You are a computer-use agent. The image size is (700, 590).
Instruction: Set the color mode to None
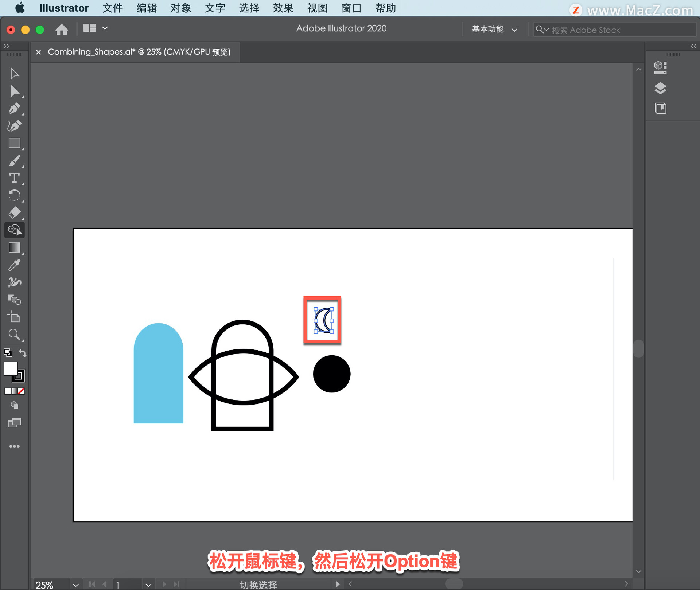(21, 391)
